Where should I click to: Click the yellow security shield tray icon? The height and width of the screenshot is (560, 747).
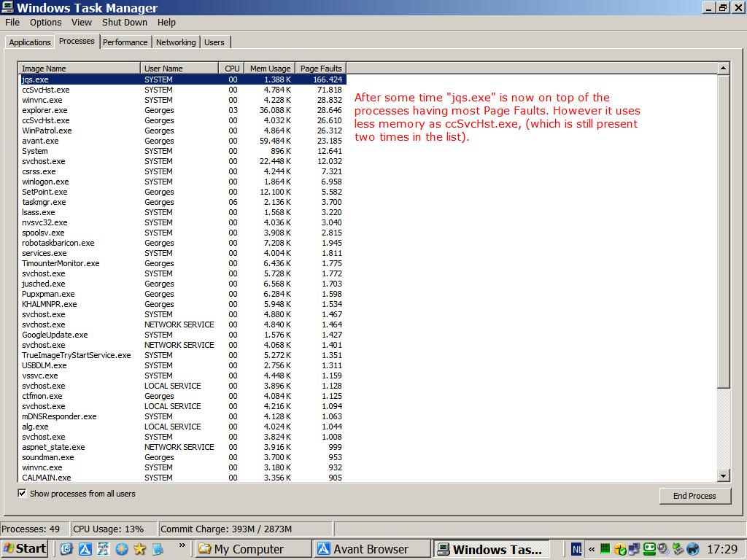[x=620, y=549]
